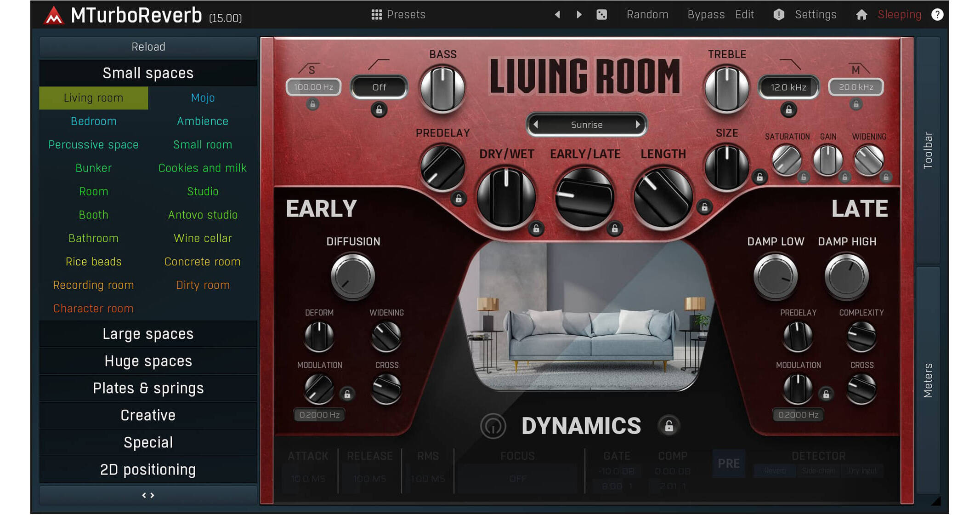The image size is (980, 515).
Task: Click the Off slope button near Bass
Action: tap(379, 87)
